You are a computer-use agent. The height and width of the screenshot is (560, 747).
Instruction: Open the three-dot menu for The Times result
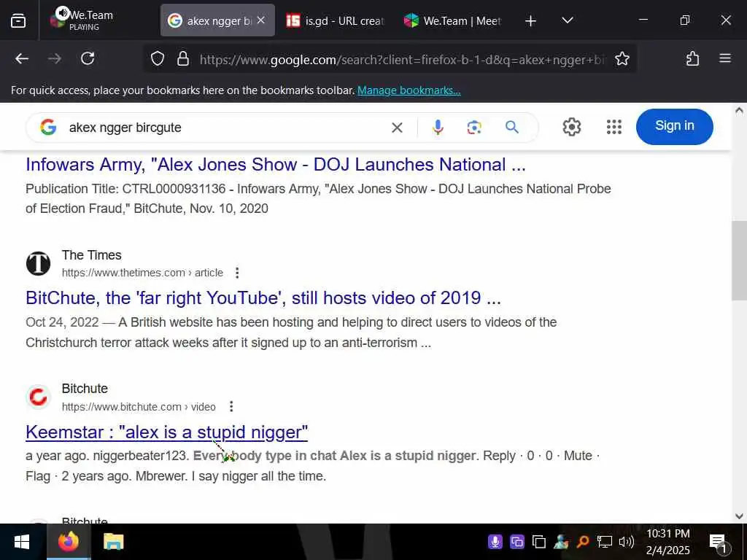point(237,273)
